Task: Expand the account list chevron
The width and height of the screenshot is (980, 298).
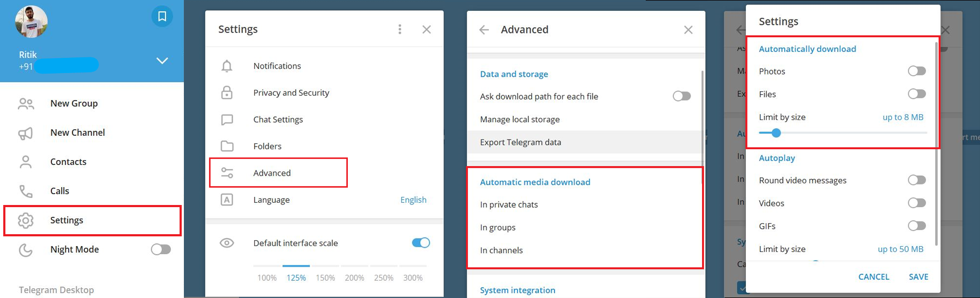Action: [x=162, y=61]
